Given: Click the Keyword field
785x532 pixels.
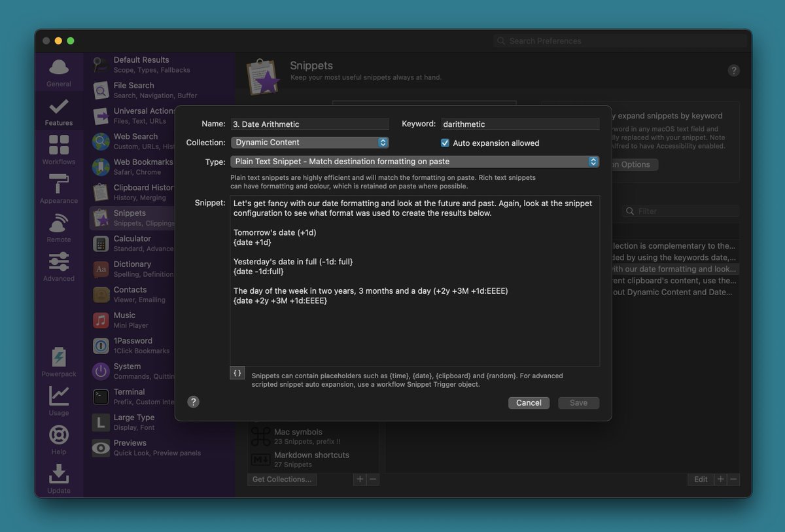Looking at the screenshot, I should point(520,124).
